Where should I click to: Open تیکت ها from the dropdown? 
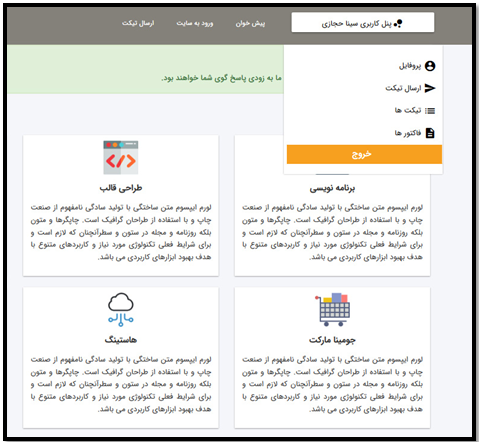(408, 110)
